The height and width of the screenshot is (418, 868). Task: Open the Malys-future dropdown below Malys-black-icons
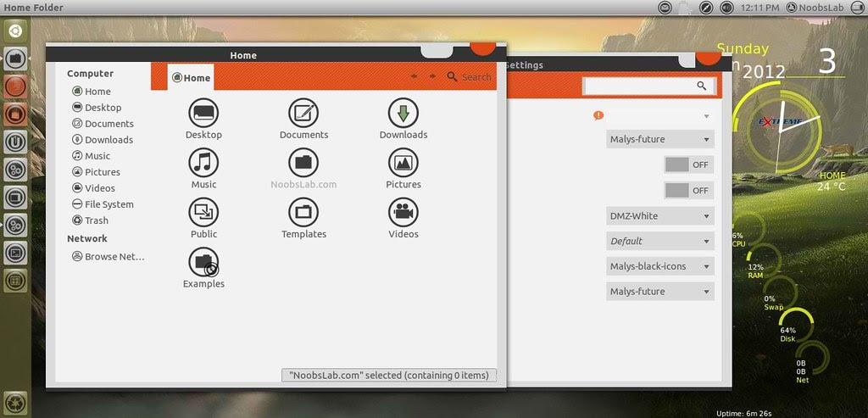659,291
